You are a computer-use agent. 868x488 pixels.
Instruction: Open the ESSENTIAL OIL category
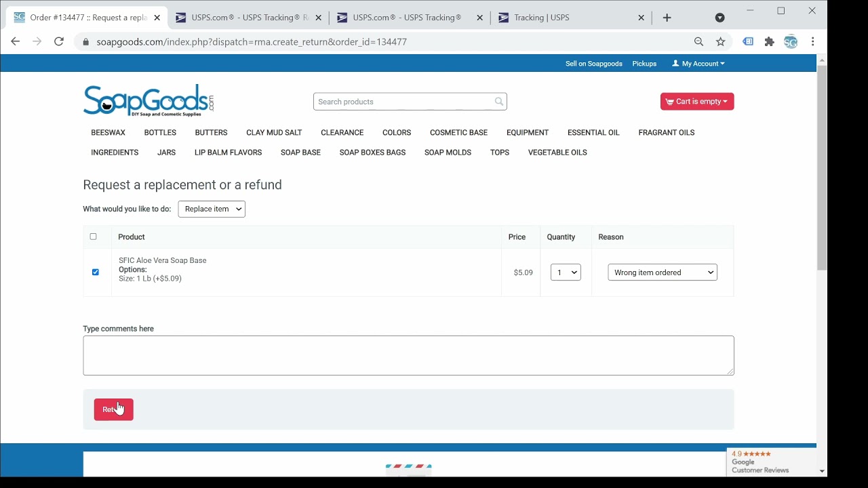pos(593,133)
